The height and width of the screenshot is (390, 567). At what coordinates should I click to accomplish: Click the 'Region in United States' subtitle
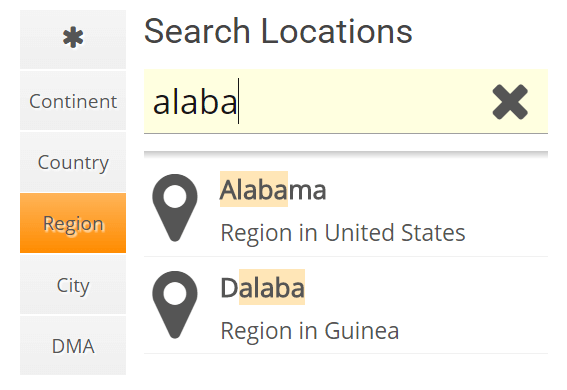(x=343, y=232)
